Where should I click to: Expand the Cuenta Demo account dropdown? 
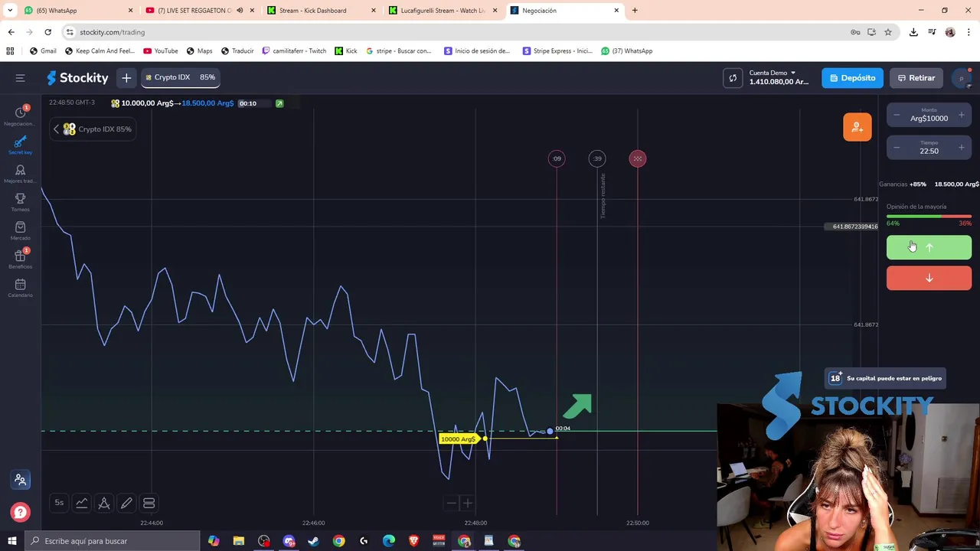click(778, 77)
